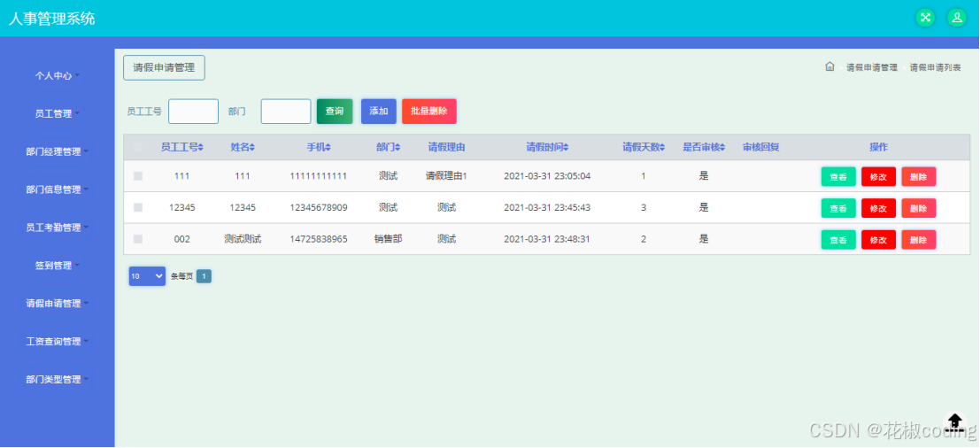Click the 批量删除 batch delete button
The width and height of the screenshot is (980, 448).
(429, 112)
